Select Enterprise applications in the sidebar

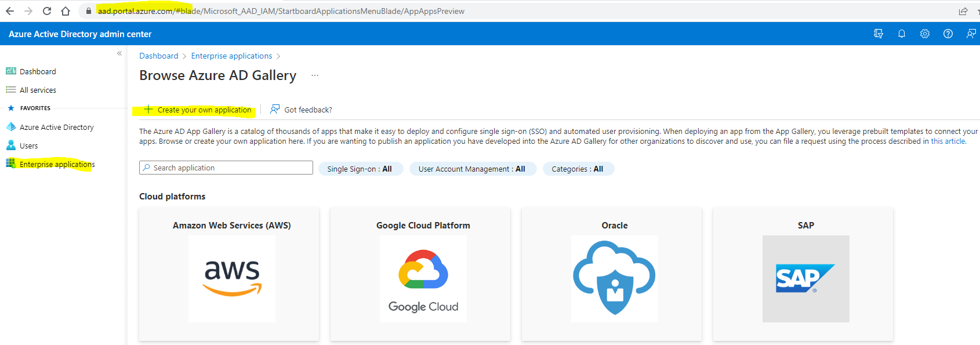coord(57,164)
